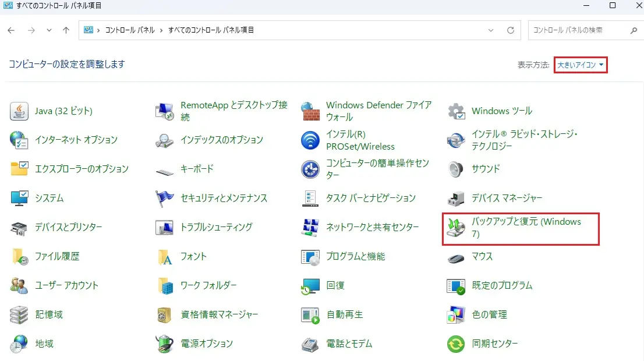Open the ユーザー アカウント icon

19,285
